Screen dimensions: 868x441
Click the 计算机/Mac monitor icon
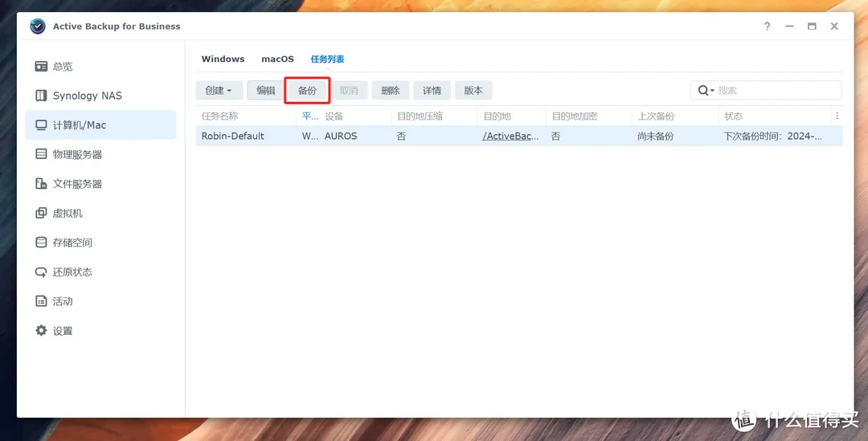pos(42,125)
